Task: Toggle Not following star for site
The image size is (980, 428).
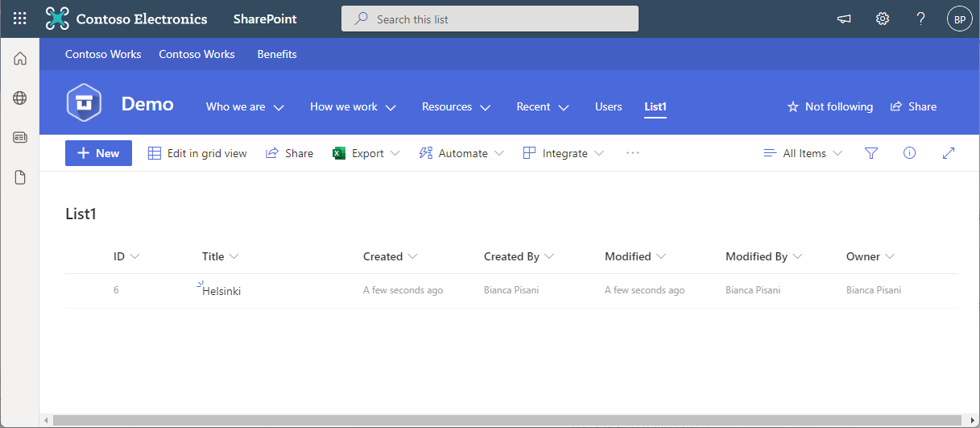Action: [829, 106]
